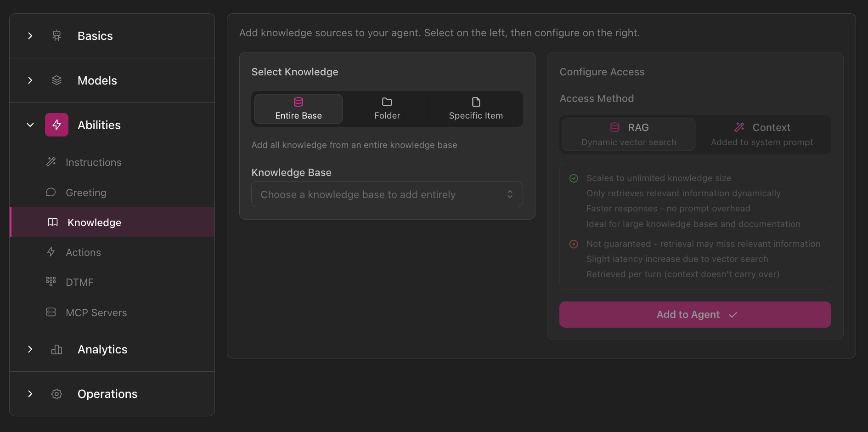Collapse the Abilities section chevron
The image size is (868, 432).
pyautogui.click(x=30, y=125)
